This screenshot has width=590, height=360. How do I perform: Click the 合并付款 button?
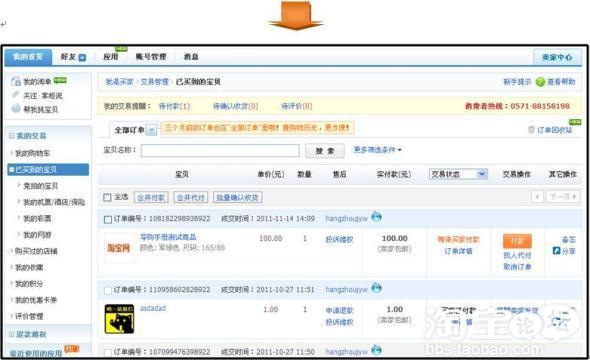(151, 197)
